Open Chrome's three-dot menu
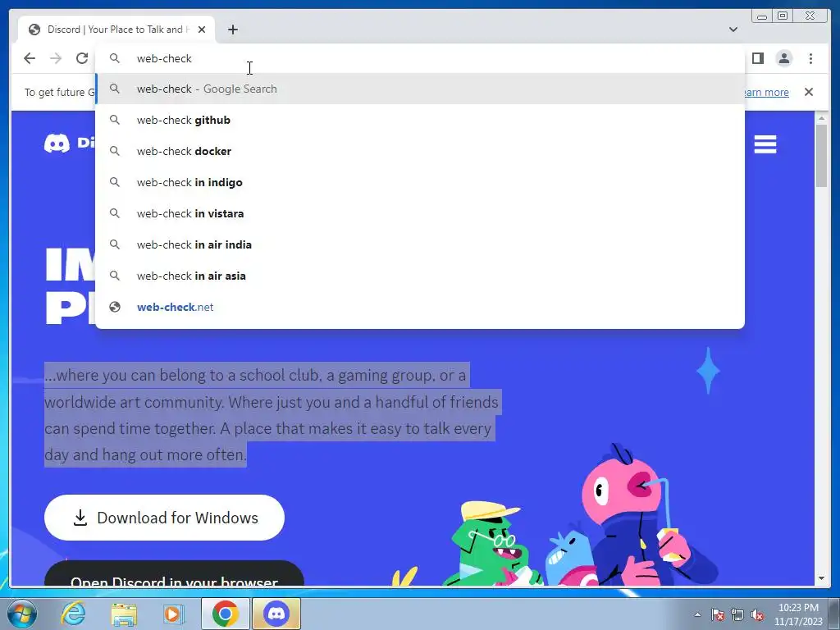Viewport: 840px width, 630px height. coord(810,58)
